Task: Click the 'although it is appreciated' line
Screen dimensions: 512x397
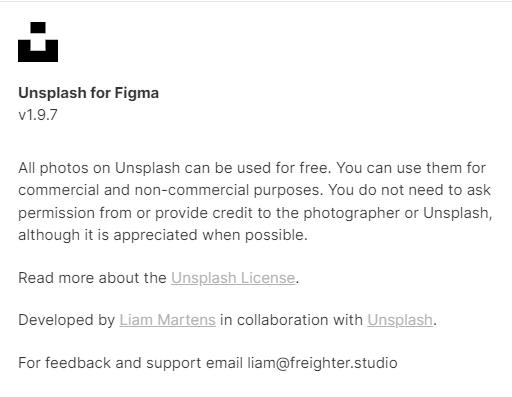Action: pyautogui.click(x=108, y=235)
